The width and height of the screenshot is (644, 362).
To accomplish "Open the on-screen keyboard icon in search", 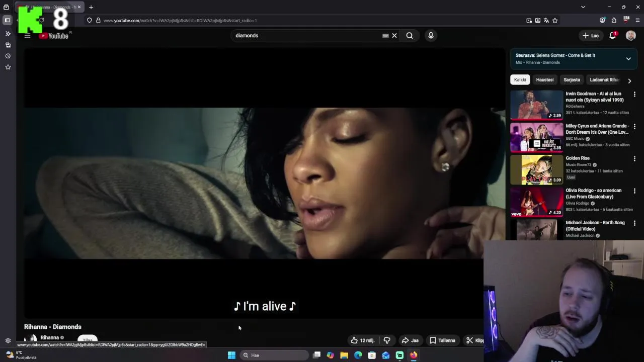I will 385,36.
